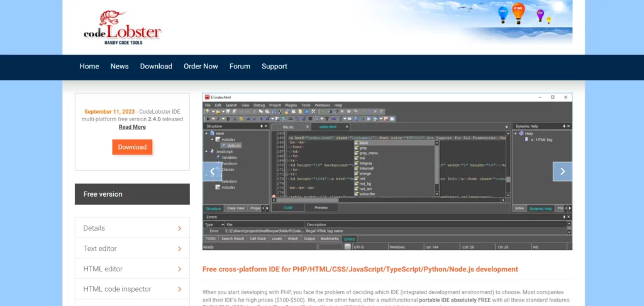Click the chevron beside HTML editor
The width and height of the screenshot is (644, 306).
(179, 269)
